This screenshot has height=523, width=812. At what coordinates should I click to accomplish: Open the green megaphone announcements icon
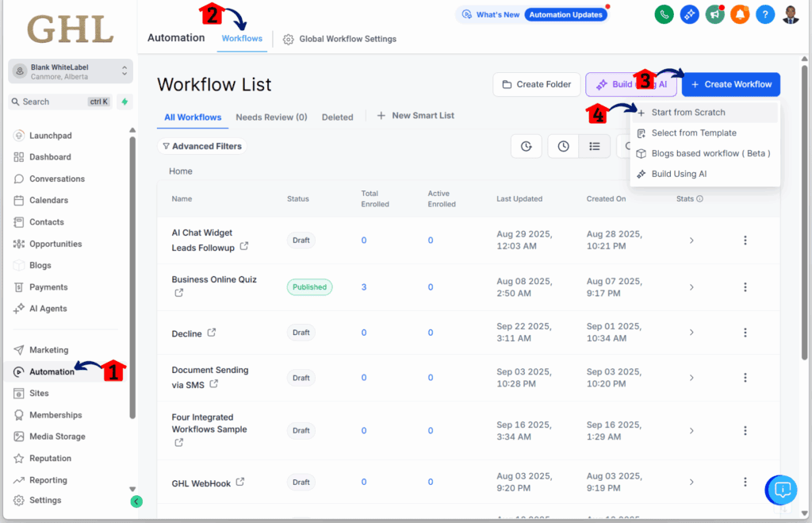click(x=714, y=14)
